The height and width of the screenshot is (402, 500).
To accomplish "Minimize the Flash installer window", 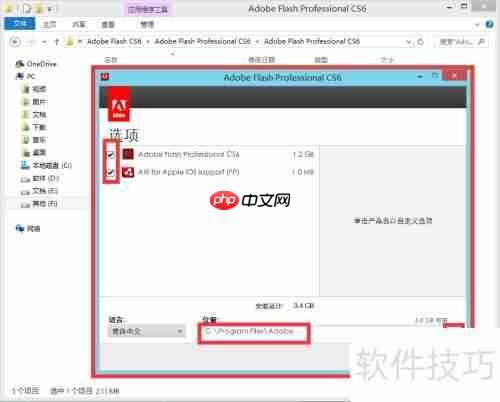I will point(420,77).
